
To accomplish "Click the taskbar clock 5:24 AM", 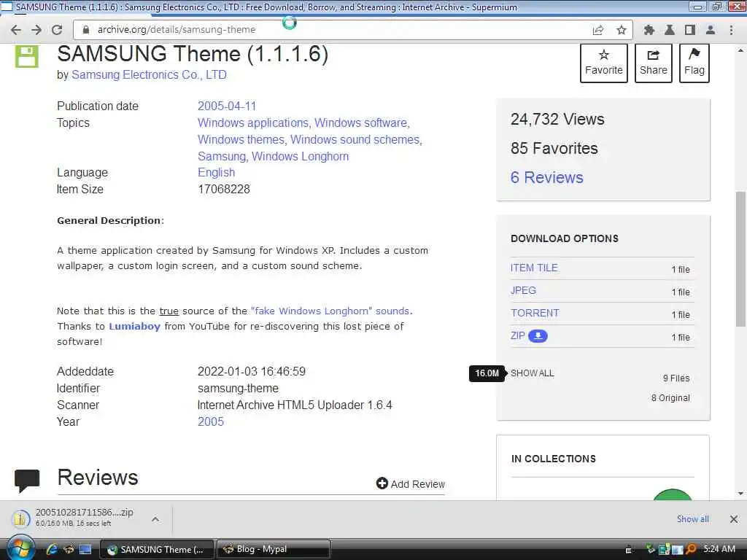I will [x=719, y=549].
